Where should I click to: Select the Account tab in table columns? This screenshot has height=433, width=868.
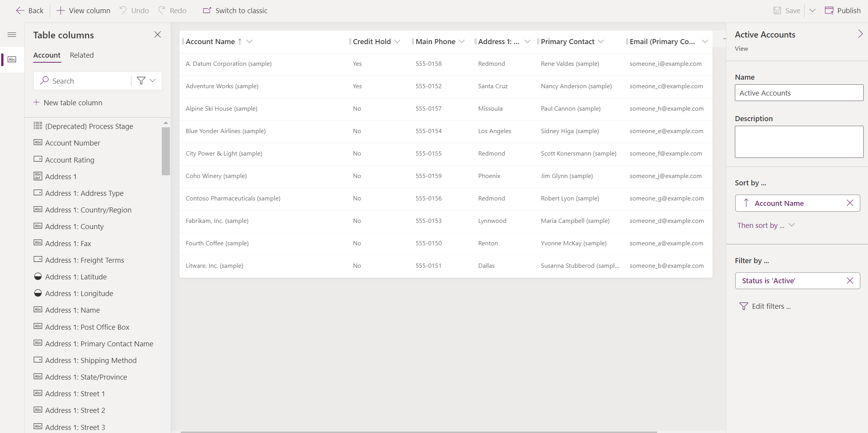coord(46,55)
